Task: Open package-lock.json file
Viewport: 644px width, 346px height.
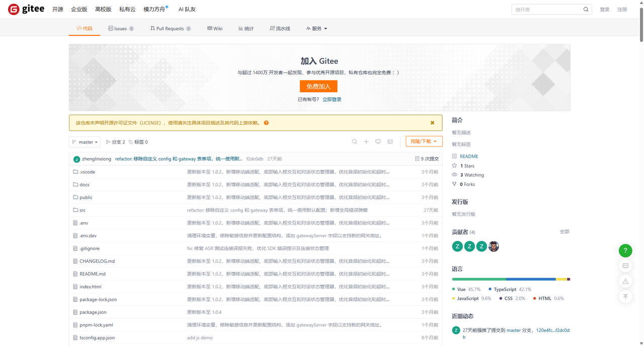Action: tap(98, 299)
